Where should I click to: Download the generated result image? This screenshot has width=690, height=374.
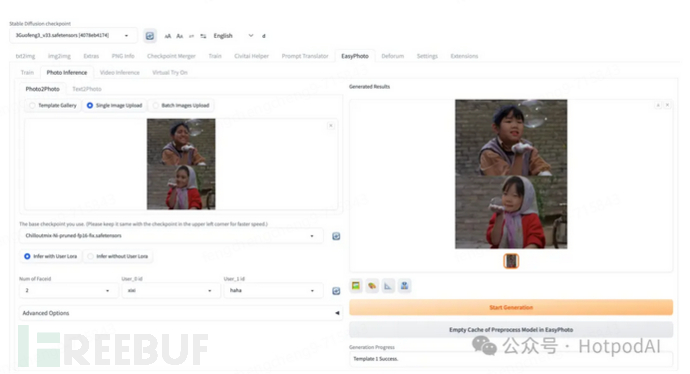point(658,105)
